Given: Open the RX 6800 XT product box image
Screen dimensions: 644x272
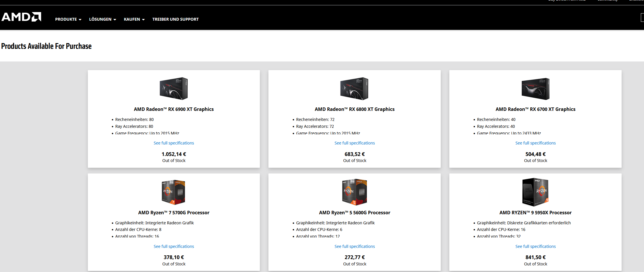Looking at the screenshot, I should (x=354, y=88).
